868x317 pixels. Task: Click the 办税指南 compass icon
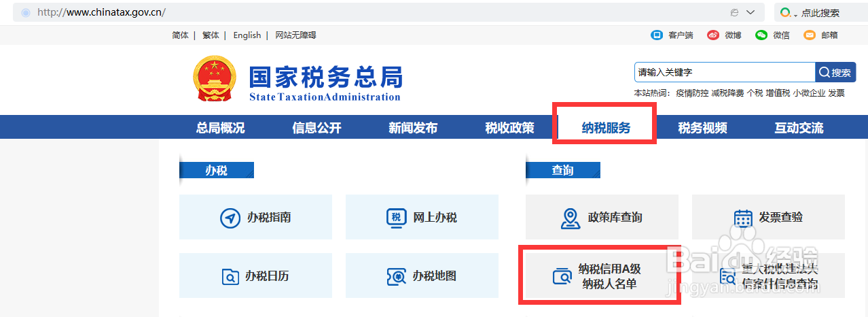click(231, 218)
